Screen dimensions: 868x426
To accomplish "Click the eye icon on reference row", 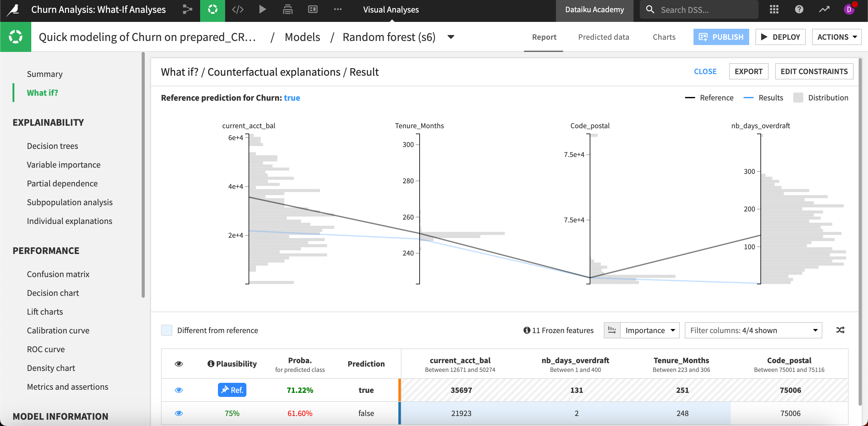I will pos(179,390).
